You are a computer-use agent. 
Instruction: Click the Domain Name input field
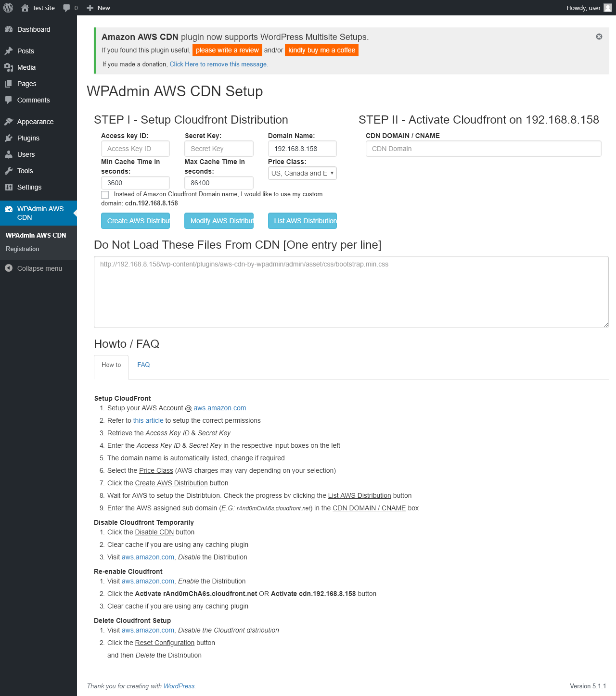(x=302, y=149)
